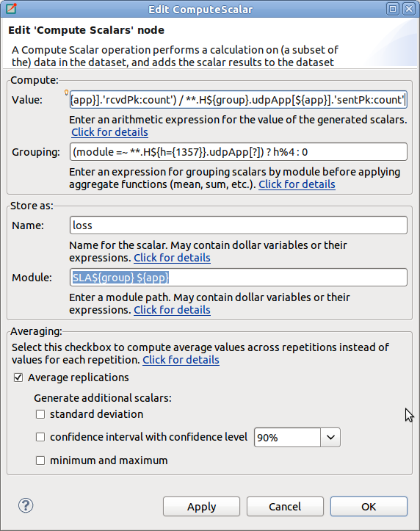Enable confidence interval checkbox
420x531 pixels.
[x=40, y=437]
